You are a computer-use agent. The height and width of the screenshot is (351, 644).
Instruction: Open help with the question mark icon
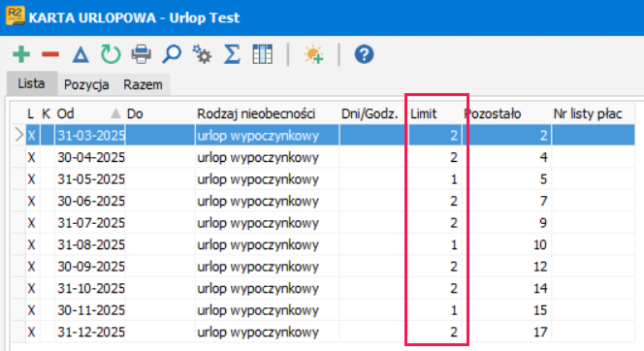[x=365, y=54]
